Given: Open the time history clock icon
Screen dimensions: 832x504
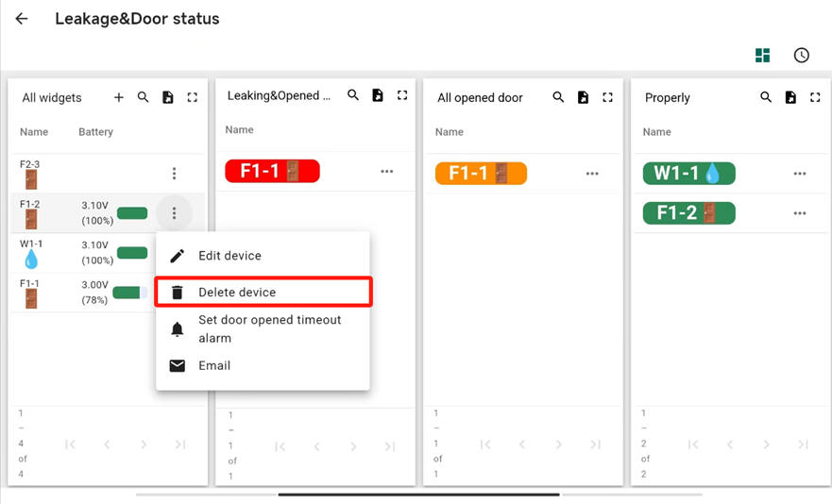Looking at the screenshot, I should tap(802, 56).
